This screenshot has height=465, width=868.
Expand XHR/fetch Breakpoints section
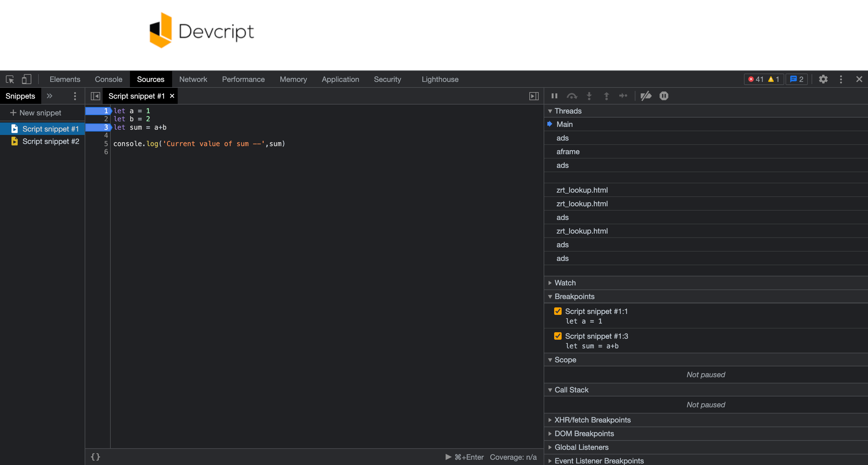[x=550, y=420]
